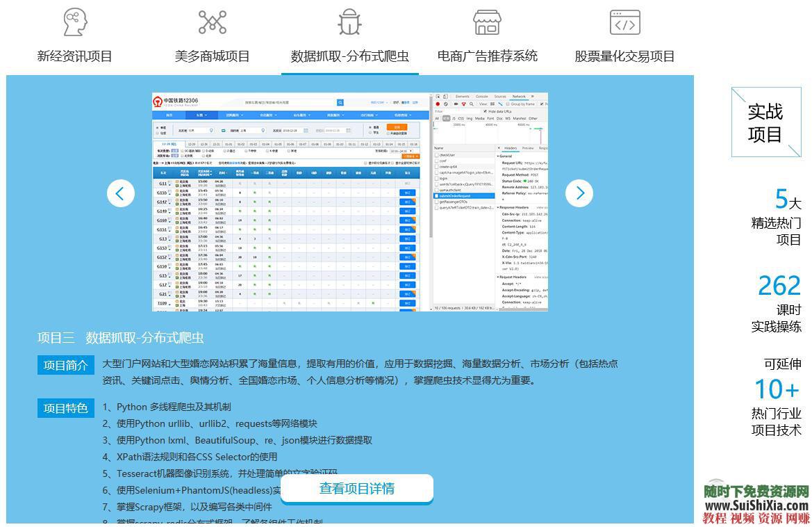
Task: Click the head icon above 新经资讯项目
Action: pos(75,22)
